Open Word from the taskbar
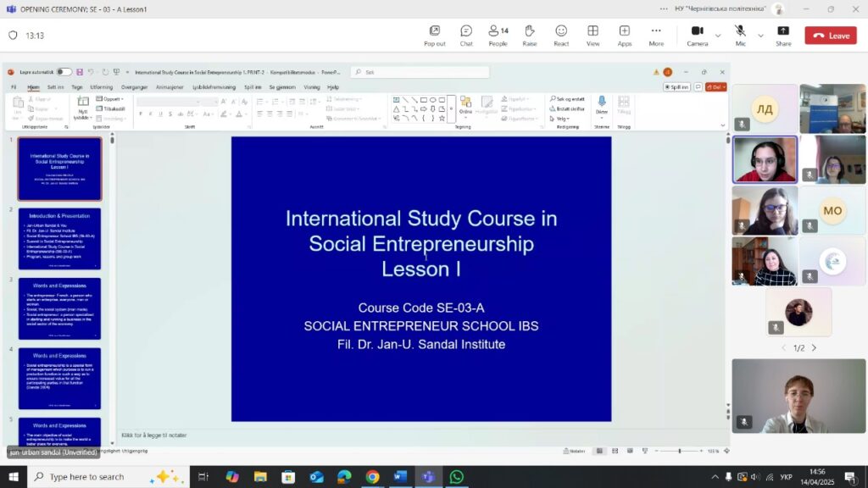Image resolution: width=868 pixels, height=488 pixels. click(x=400, y=476)
